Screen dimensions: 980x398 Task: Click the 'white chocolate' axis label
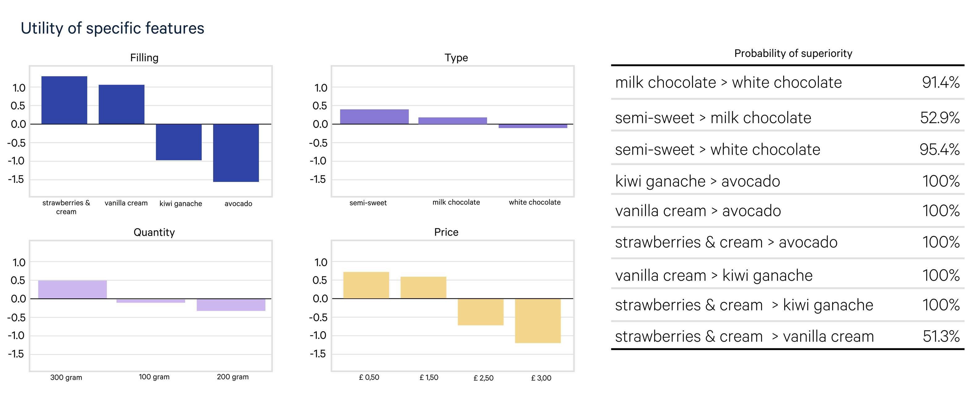[535, 202]
